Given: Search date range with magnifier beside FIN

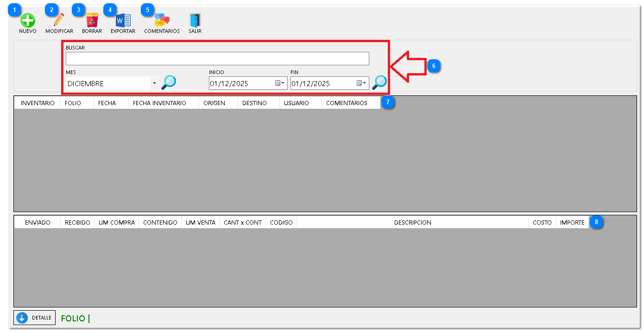Looking at the screenshot, I should point(379,82).
